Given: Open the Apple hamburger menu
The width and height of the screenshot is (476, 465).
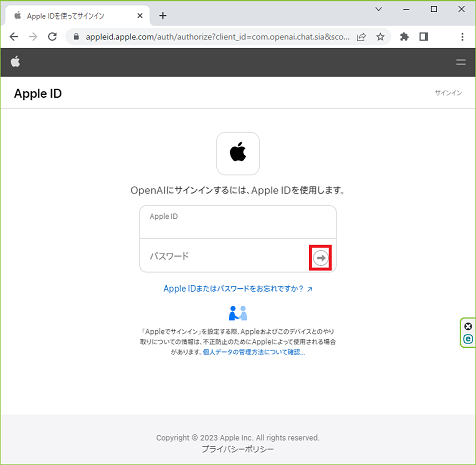Looking at the screenshot, I should 461,62.
